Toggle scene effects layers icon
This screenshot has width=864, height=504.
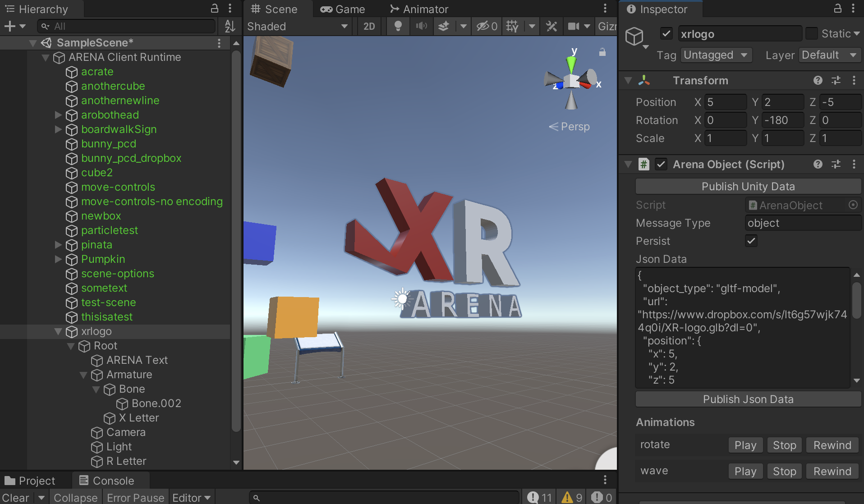tap(444, 26)
